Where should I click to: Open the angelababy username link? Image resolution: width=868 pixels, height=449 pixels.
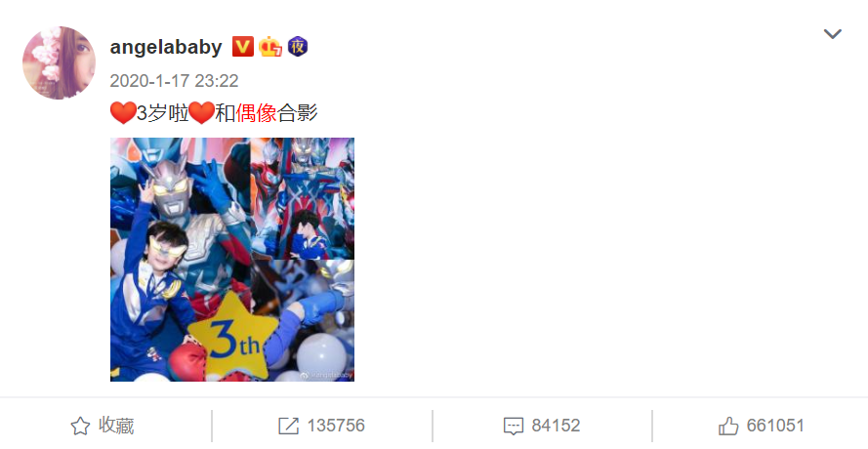(x=166, y=47)
